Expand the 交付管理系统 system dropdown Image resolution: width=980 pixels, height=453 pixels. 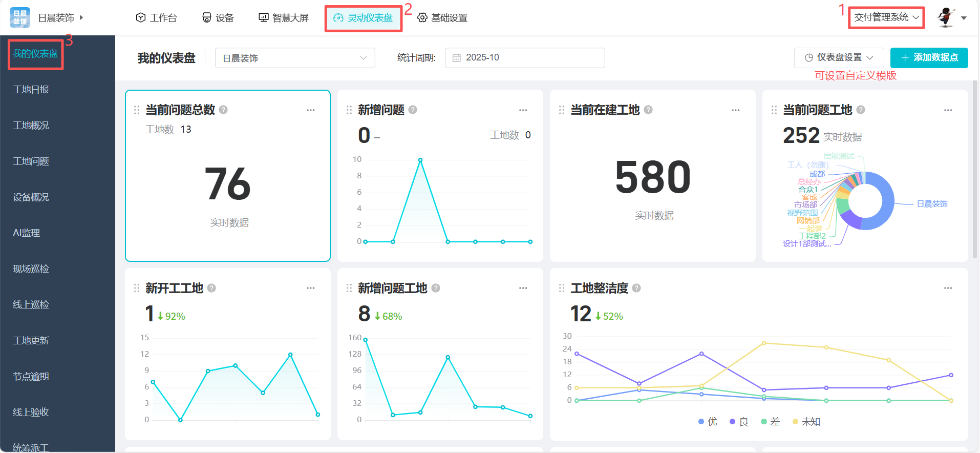pyautogui.click(x=886, y=17)
